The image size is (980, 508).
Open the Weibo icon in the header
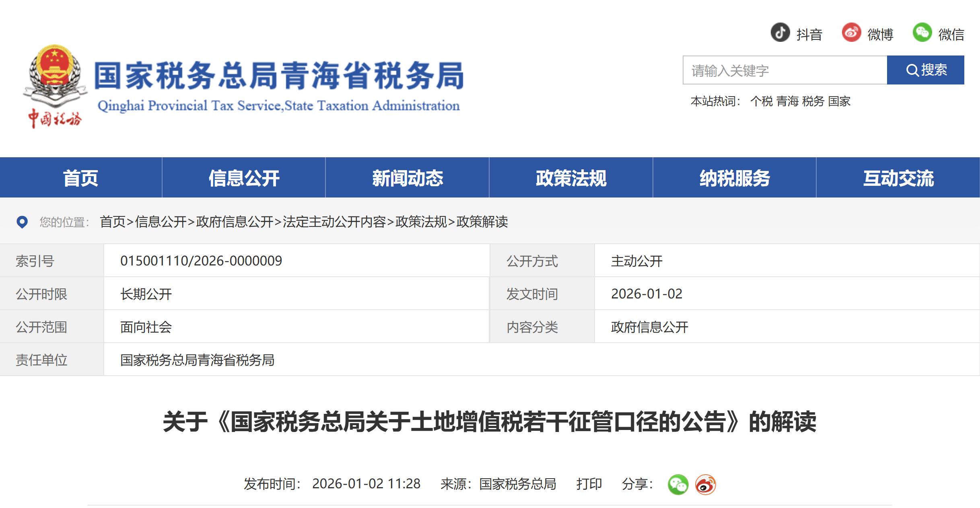(x=851, y=34)
